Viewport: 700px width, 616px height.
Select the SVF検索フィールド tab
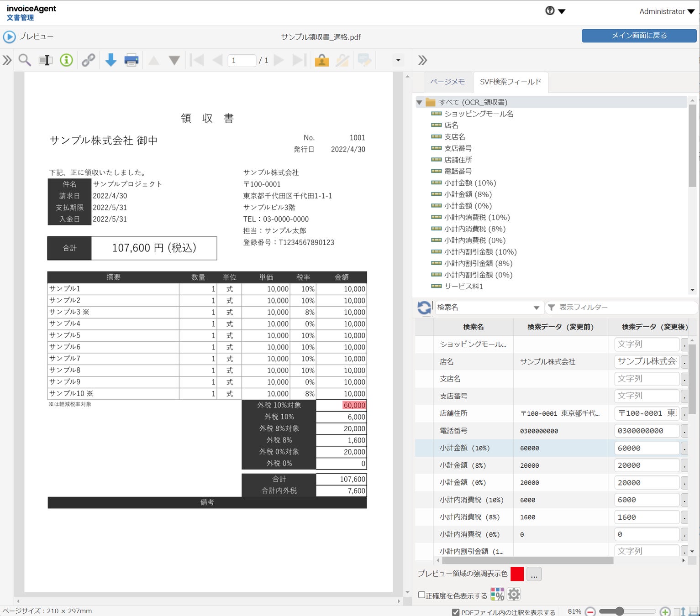pos(511,82)
